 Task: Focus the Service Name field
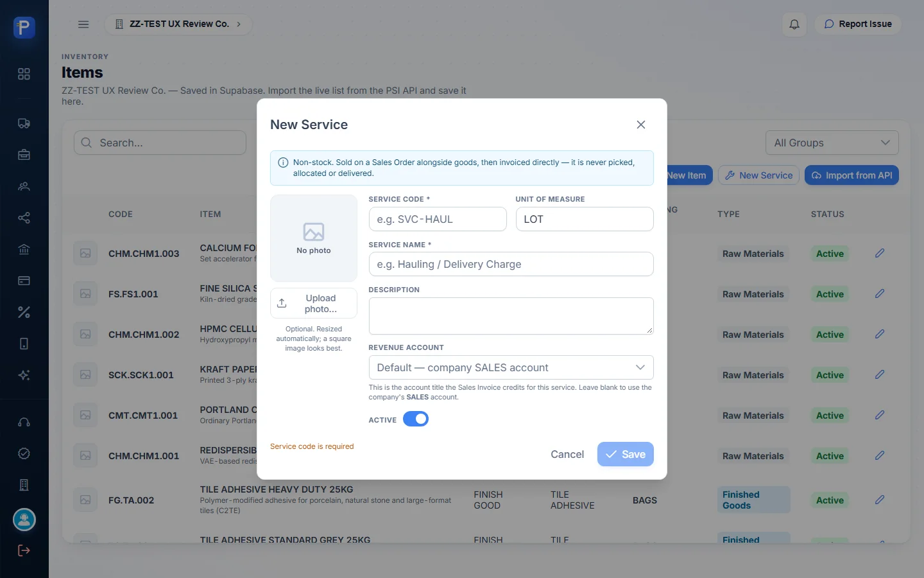[x=511, y=264]
